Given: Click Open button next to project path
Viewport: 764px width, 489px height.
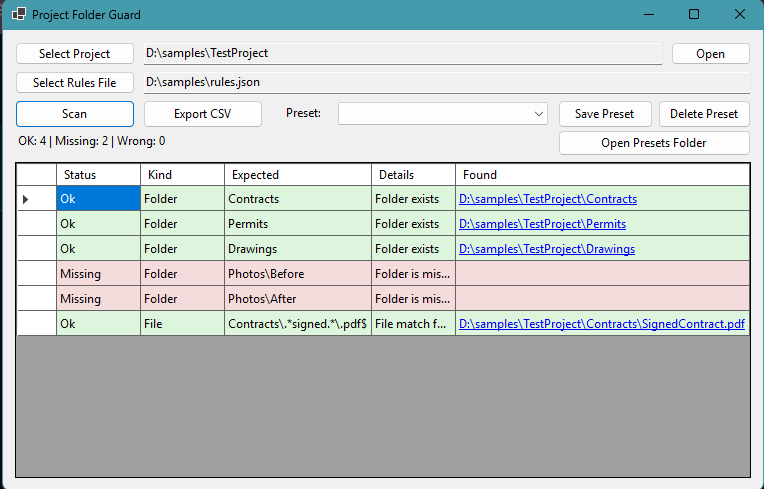Looking at the screenshot, I should [x=710, y=54].
